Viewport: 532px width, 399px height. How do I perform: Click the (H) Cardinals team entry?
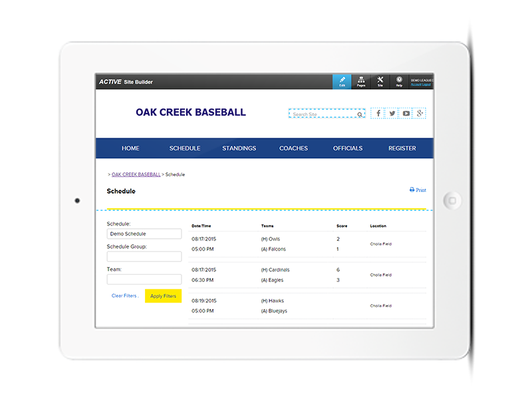point(275,270)
